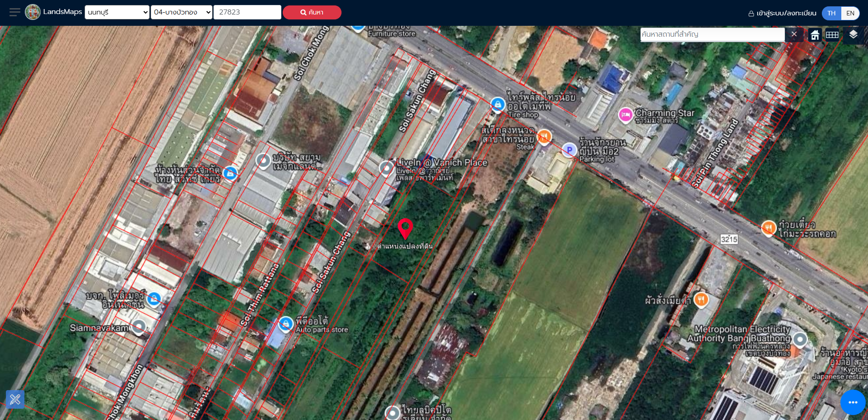
Task: Expand the district dropdown 04-บางบัวทอง
Action: [x=182, y=12]
